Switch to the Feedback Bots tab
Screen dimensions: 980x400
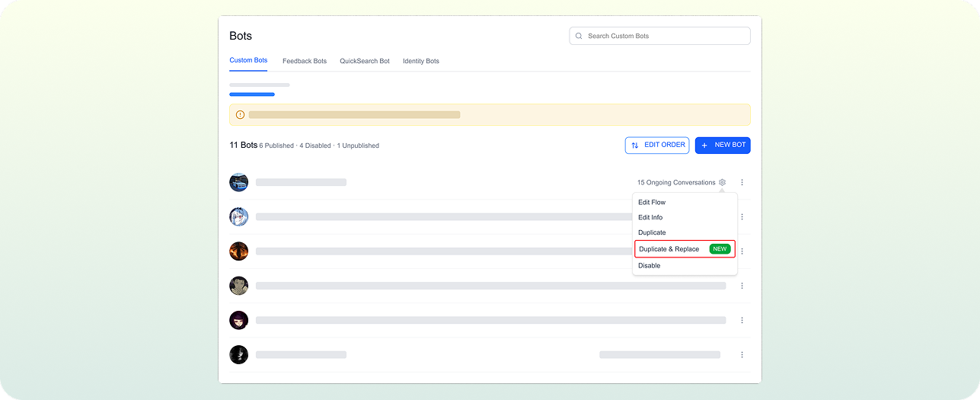point(305,61)
